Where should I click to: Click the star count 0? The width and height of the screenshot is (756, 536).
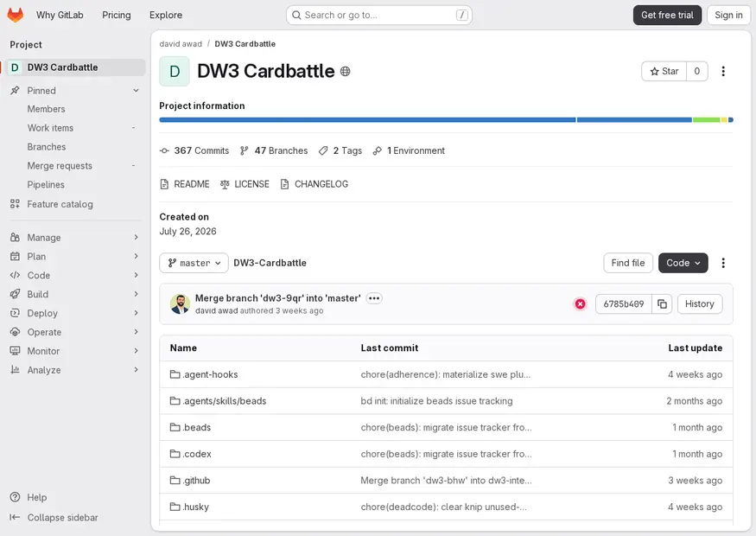pos(697,72)
